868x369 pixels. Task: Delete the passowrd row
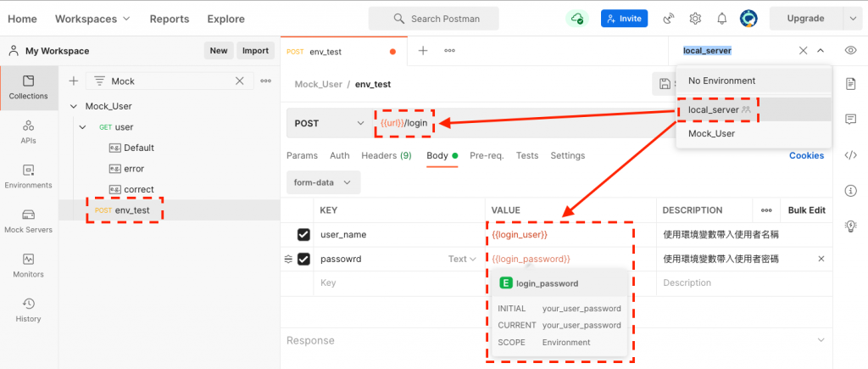tap(821, 259)
